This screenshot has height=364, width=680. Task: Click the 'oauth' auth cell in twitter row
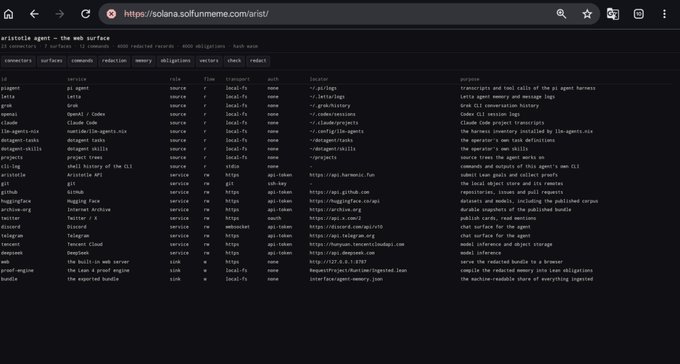click(x=274, y=218)
